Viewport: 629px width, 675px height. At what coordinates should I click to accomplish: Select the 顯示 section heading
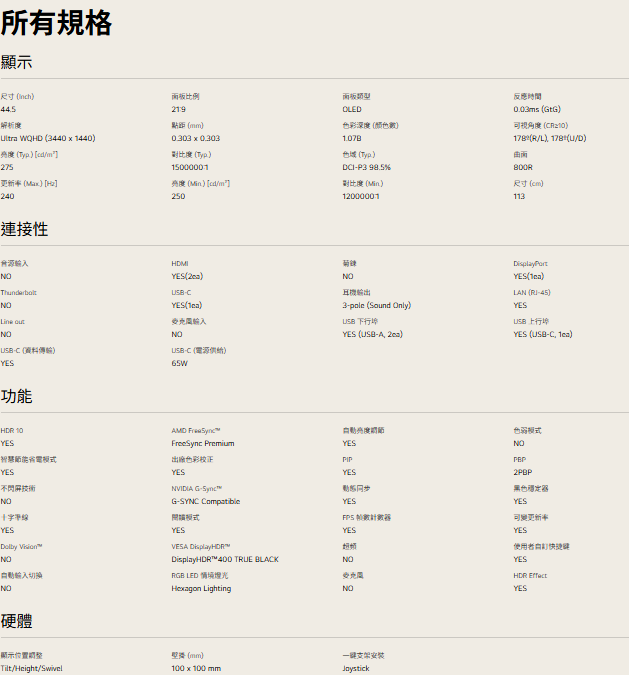17,62
